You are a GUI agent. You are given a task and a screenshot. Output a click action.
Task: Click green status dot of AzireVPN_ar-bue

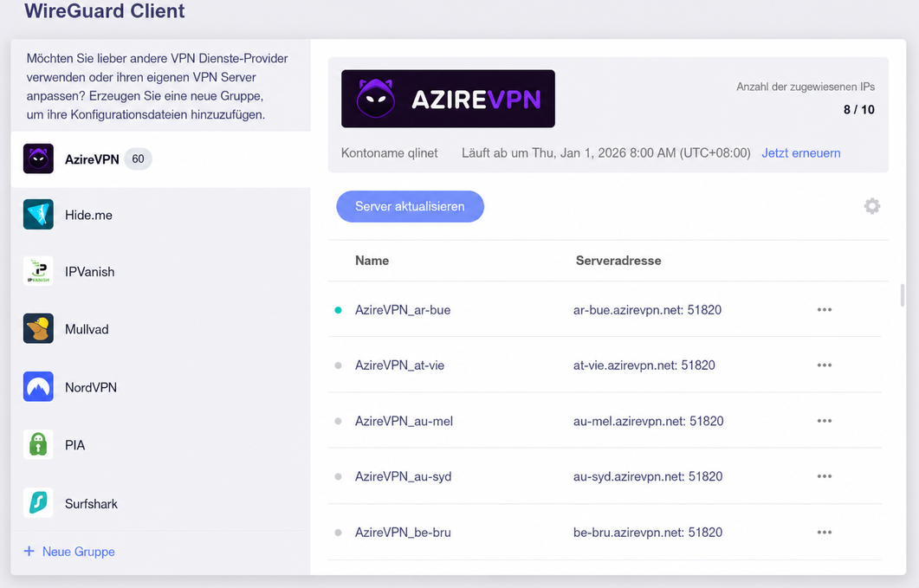tap(338, 310)
